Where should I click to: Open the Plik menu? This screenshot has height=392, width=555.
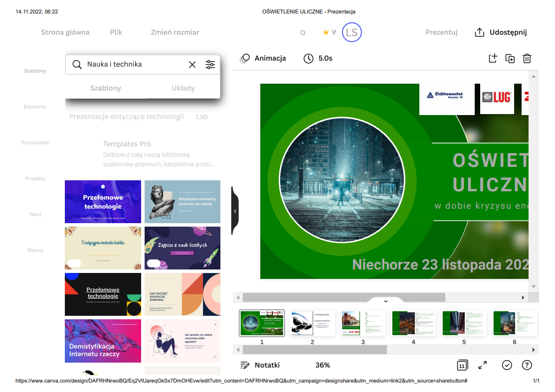(116, 32)
